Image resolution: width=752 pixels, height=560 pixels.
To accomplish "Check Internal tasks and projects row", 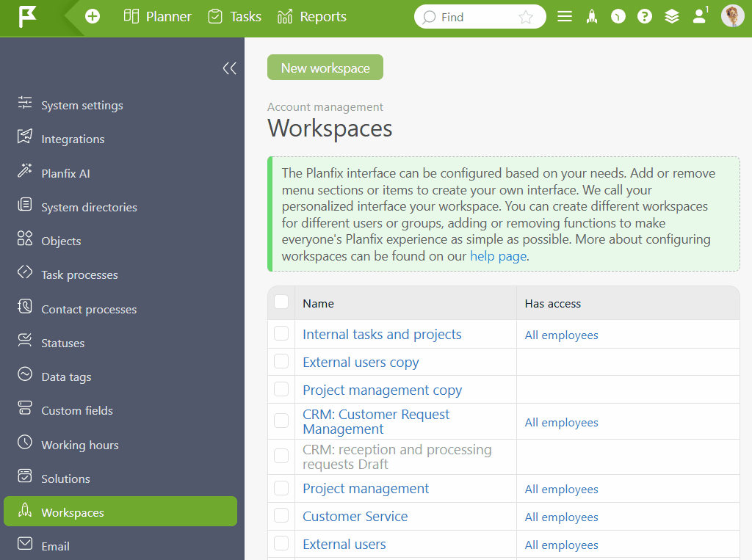I will pyautogui.click(x=281, y=333).
